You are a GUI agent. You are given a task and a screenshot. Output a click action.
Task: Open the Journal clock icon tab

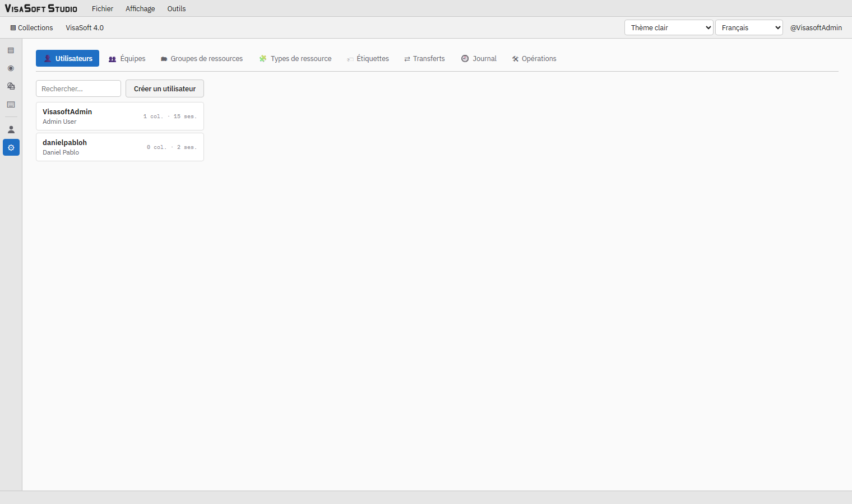click(465, 58)
